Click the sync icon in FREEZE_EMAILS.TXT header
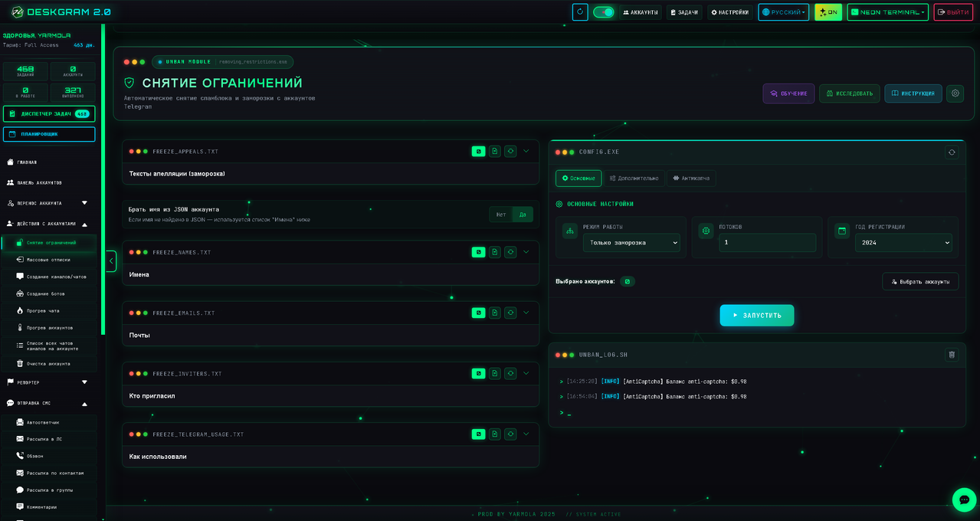Viewport: 980px width, 521px height. [x=510, y=313]
